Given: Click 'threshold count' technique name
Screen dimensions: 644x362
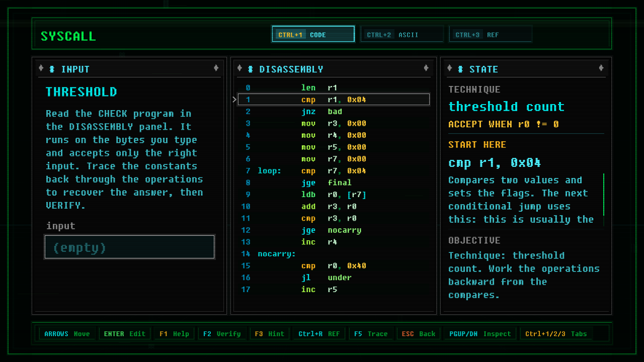Looking at the screenshot, I should click(x=506, y=107).
